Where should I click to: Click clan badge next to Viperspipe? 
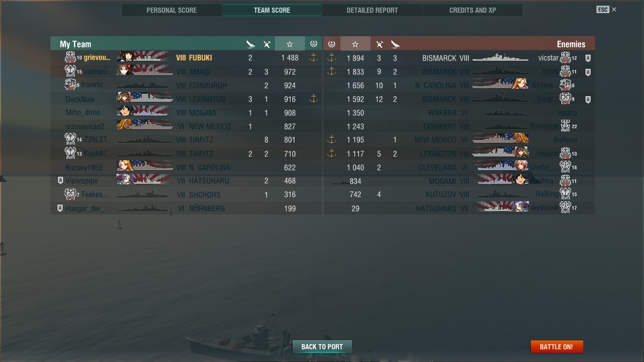click(60, 181)
